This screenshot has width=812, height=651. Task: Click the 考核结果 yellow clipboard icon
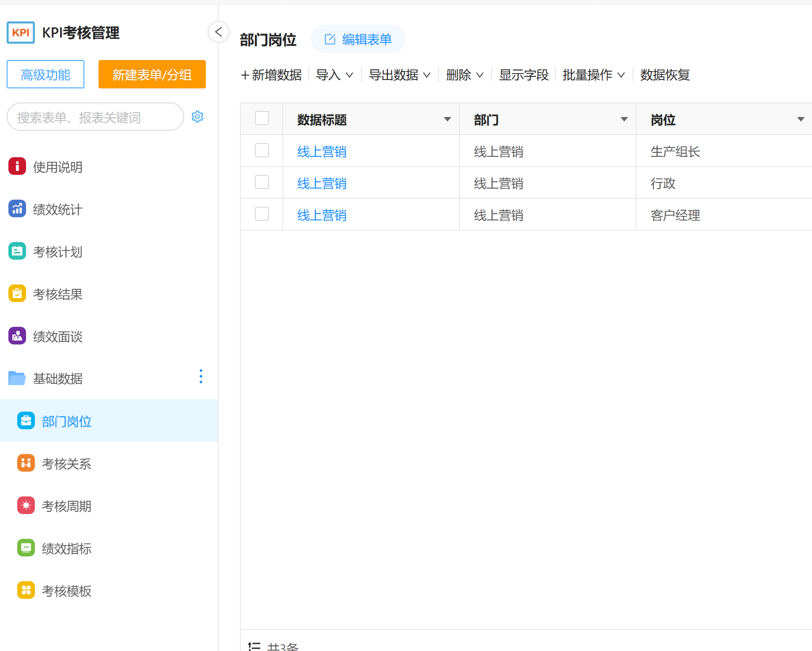coord(17,294)
